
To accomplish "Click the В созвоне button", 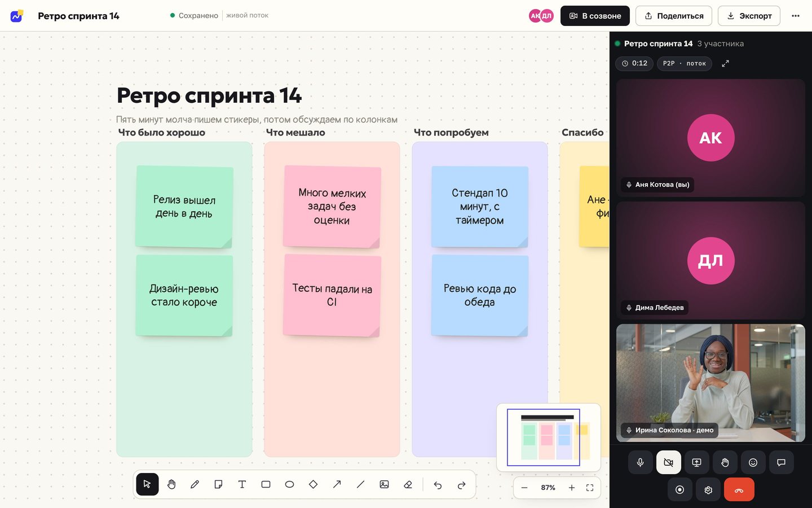I will [595, 16].
